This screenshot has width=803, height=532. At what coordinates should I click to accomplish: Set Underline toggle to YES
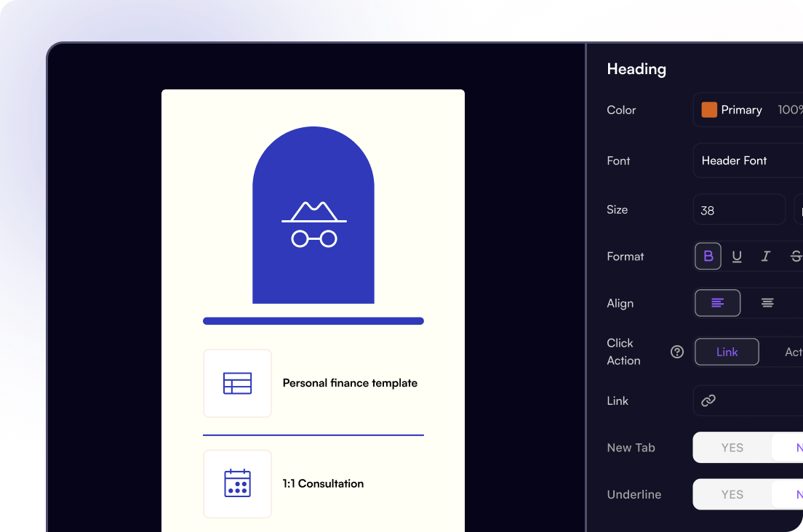point(732,494)
